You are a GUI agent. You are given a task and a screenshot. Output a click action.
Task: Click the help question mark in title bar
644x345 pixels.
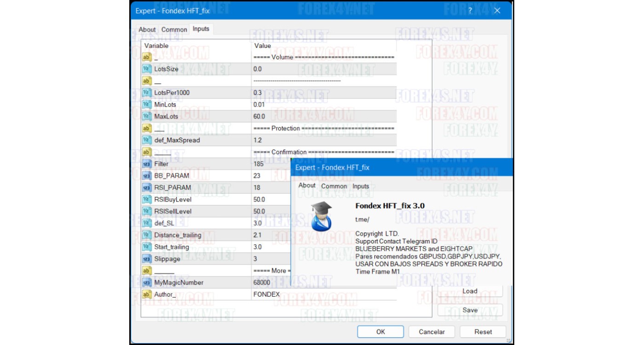470,11
